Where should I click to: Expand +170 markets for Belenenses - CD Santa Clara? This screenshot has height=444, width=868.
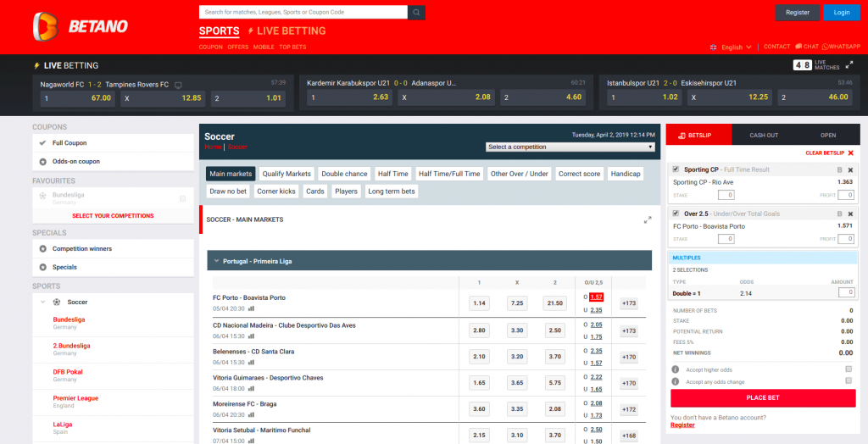tap(629, 357)
